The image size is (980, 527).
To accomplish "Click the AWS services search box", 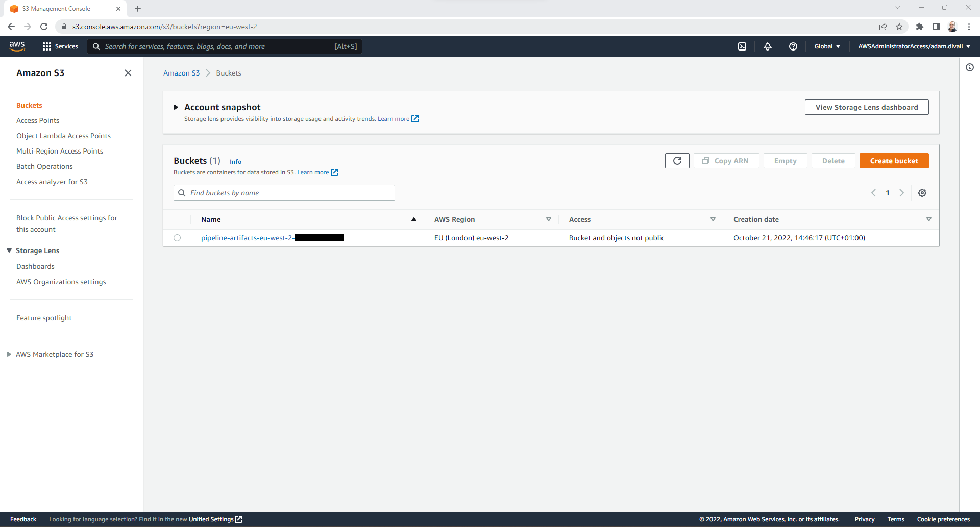I will pos(225,46).
